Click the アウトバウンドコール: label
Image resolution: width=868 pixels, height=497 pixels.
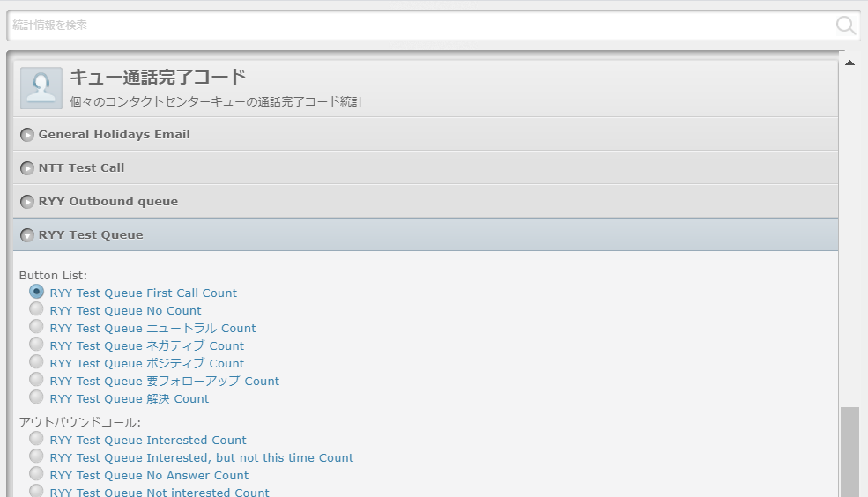click(79, 422)
